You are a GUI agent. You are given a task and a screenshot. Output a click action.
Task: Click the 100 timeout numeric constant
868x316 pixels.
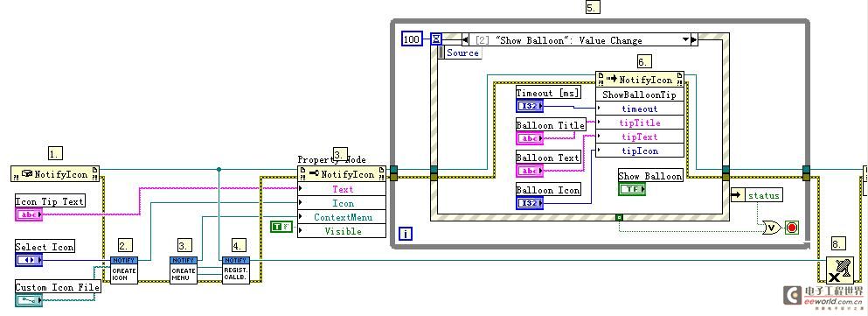coord(412,39)
